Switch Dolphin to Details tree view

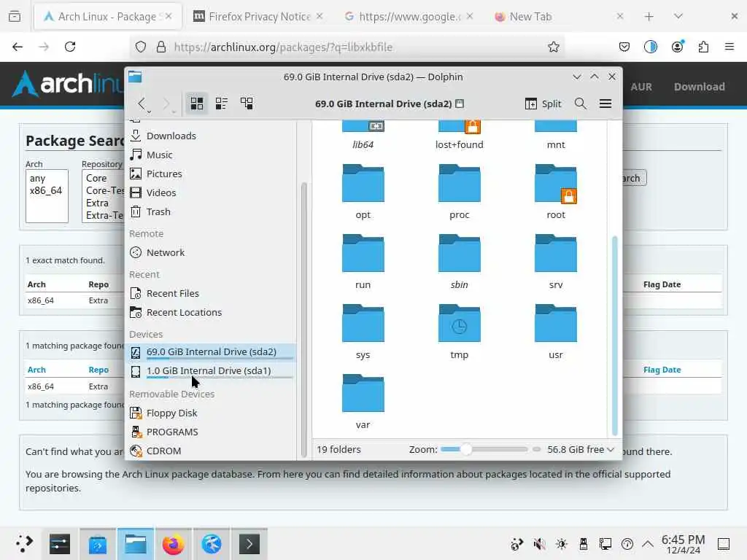[x=247, y=104]
